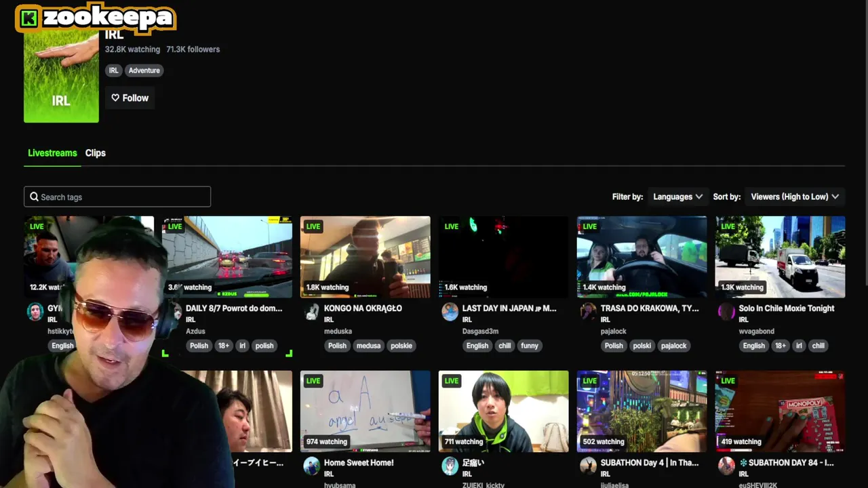
Task: Open the KONGO NA OKRĄGŁO stream thumbnail
Action: point(366,257)
